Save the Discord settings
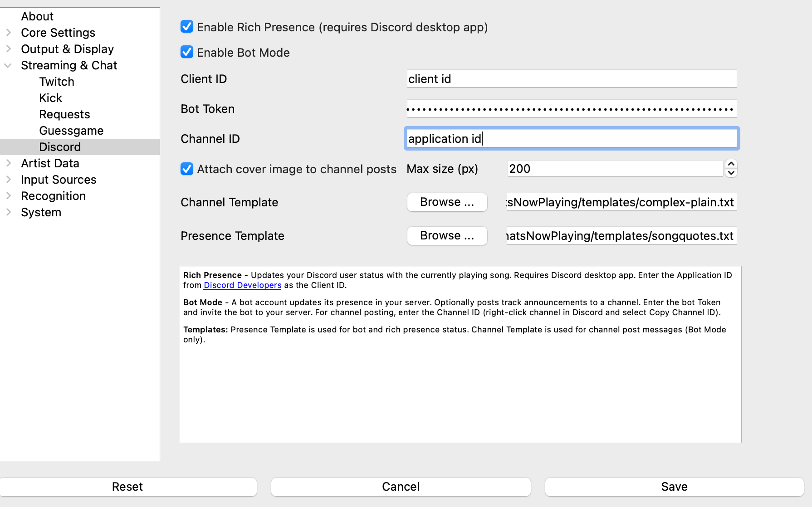 674,487
